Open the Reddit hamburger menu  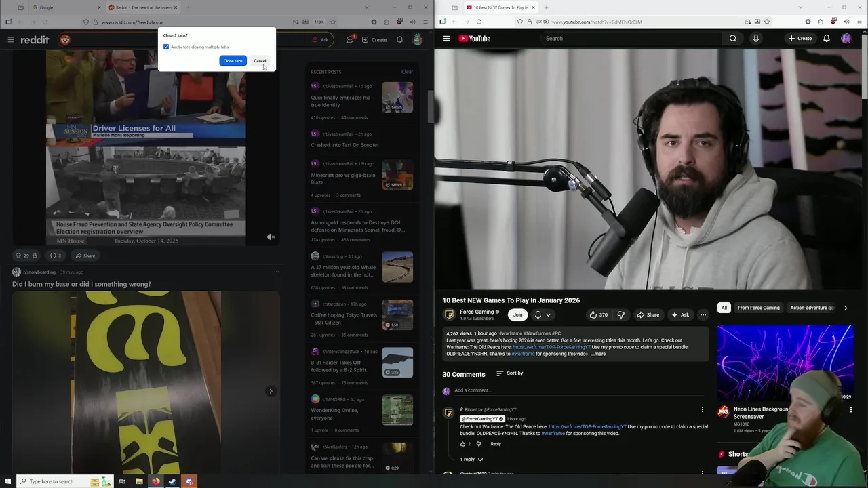[x=10, y=39]
